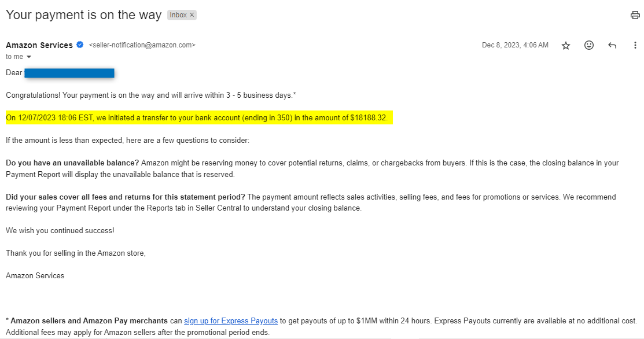Click the blue verified sender badge
Image resolution: width=644 pixels, height=339 pixels.
[x=80, y=45]
